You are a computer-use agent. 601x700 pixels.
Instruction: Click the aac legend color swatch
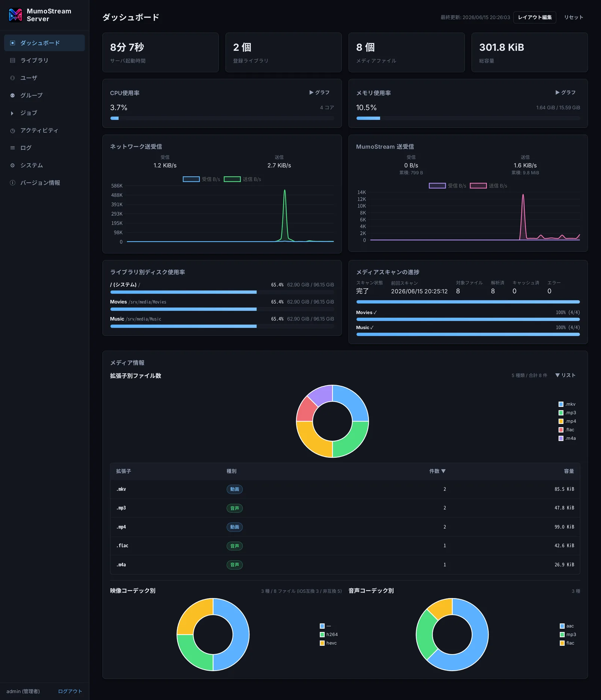[x=562, y=626]
